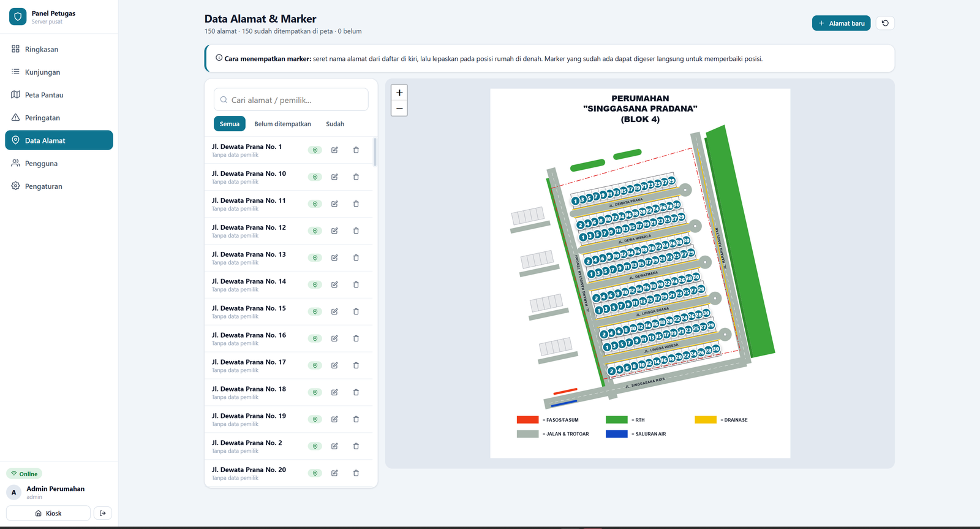Navigate to Peringatan section
Image resolution: width=980 pixels, height=529 pixels.
pos(59,118)
